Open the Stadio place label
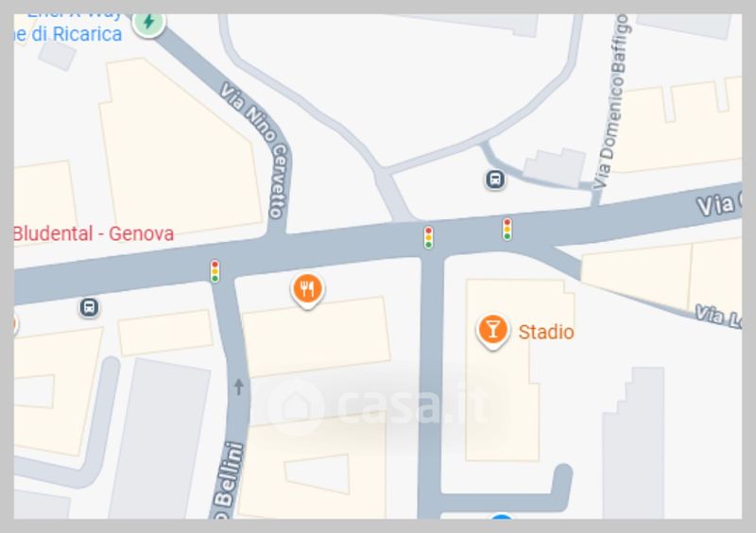 pos(546,333)
